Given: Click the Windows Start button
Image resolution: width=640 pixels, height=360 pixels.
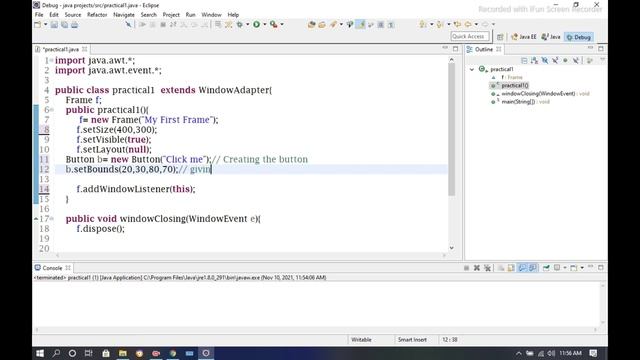Looking at the screenshot, I should click(40, 353).
